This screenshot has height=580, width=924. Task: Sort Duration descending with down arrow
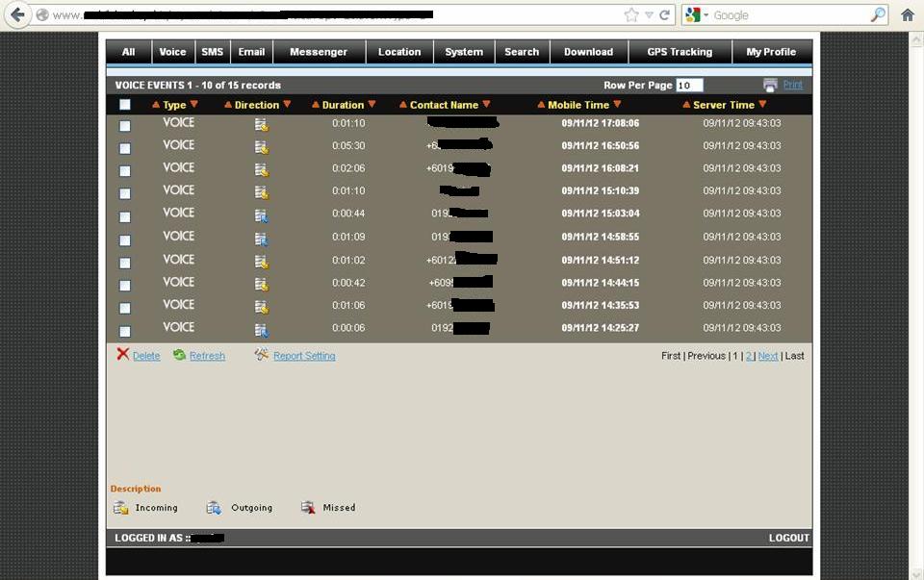click(372, 104)
